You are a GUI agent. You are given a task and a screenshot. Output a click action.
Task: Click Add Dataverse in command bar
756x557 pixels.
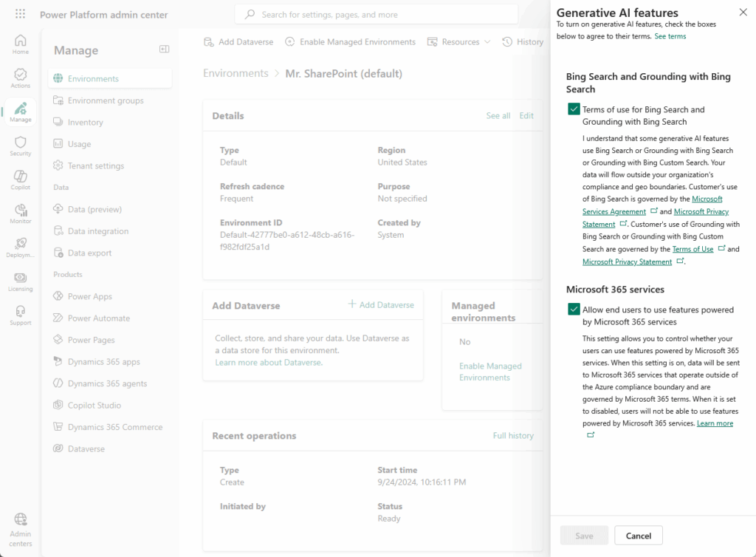coord(238,42)
